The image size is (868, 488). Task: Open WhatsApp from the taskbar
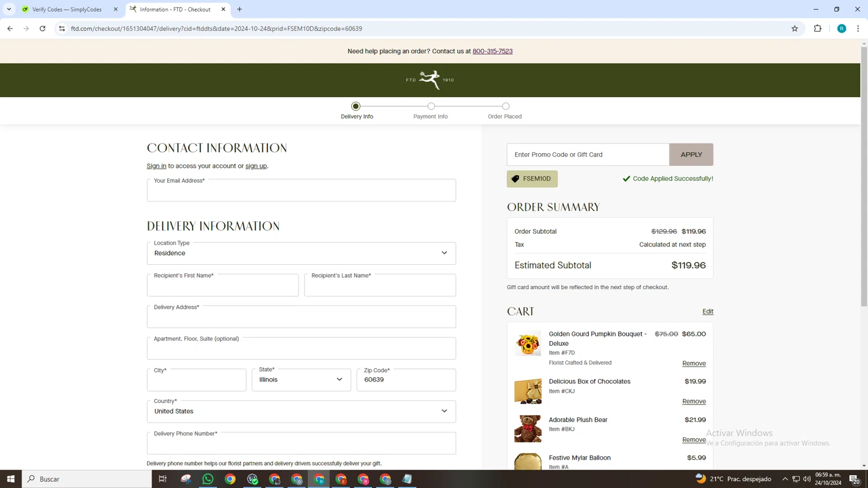coord(208,479)
